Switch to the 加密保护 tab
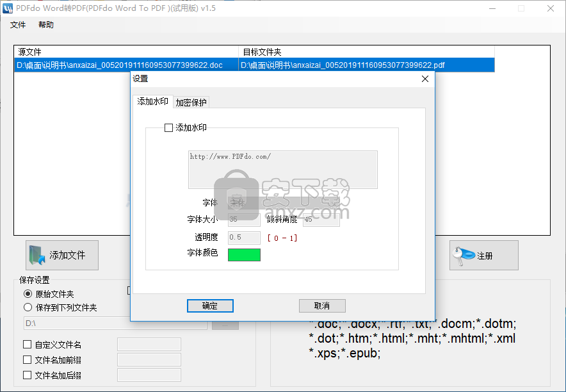The image size is (566, 392). coord(191,102)
